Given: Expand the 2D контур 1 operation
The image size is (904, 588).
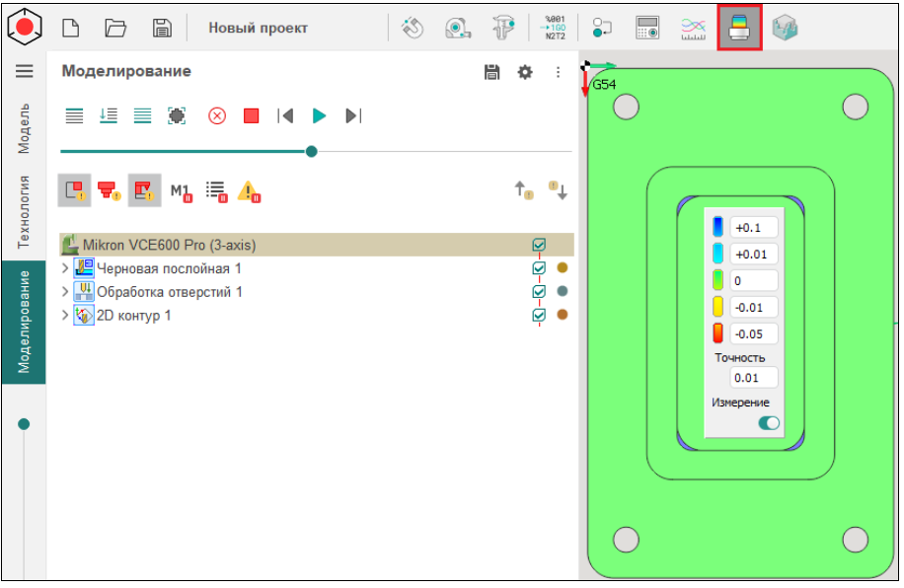Looking at the screenshot, I should (66, 316).
